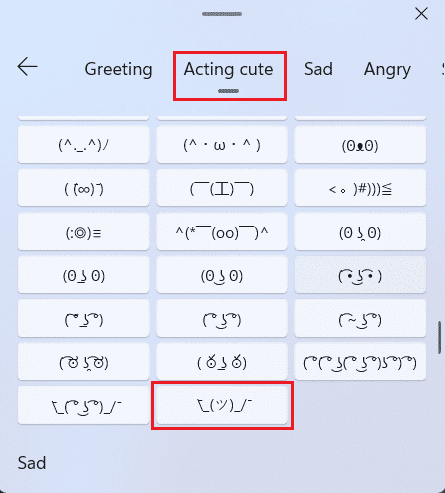Insert the Lenny shrug kaomoji with arms
This screenshot has width=445, height=493.
tap(83, 405)
